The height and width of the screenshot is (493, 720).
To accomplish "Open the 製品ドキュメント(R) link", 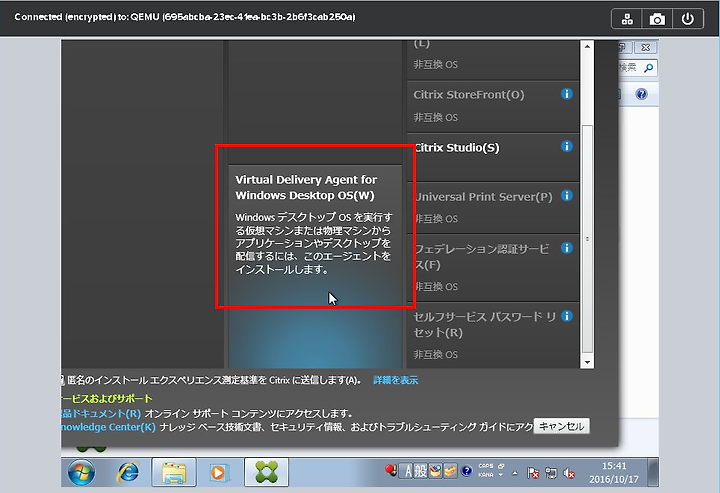I will 101,413.
